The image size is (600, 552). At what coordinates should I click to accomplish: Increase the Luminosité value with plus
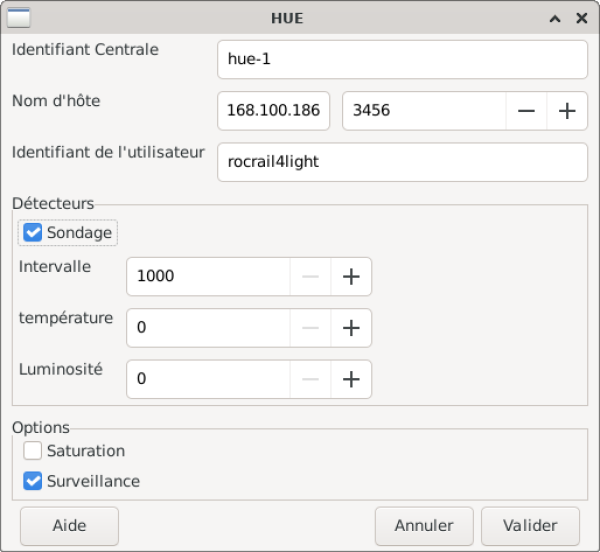point(351,379)
